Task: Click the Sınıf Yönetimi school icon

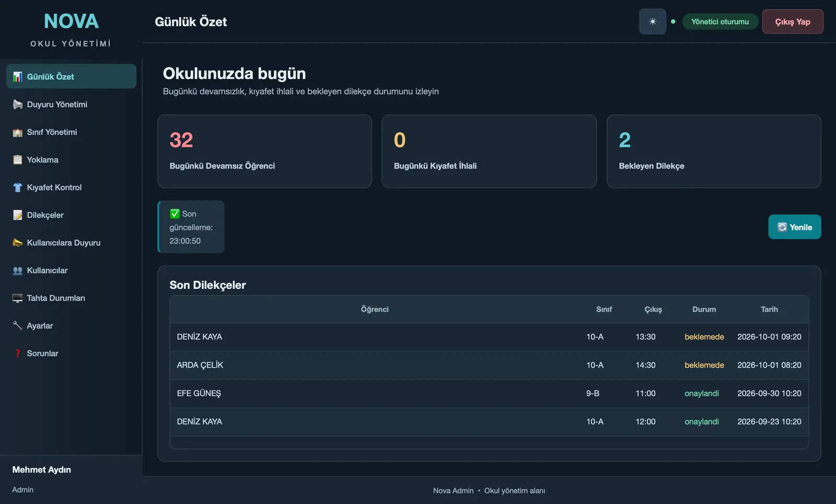Action: point(17,132)
